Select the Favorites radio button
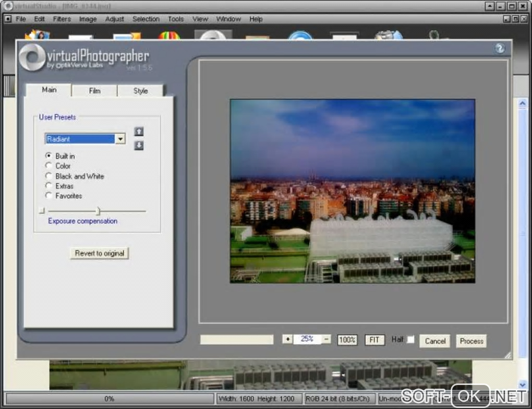 point(49,196)
